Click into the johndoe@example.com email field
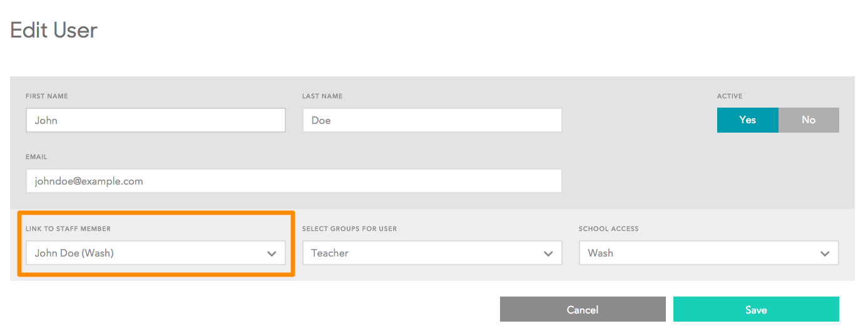Image resolution: width=868 pixels, height=336 pixels. [294, 181]
